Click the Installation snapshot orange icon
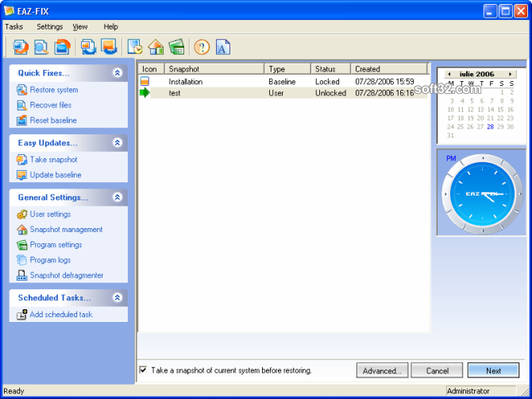This screenshot has height=399, width=532. coord(145,81)
